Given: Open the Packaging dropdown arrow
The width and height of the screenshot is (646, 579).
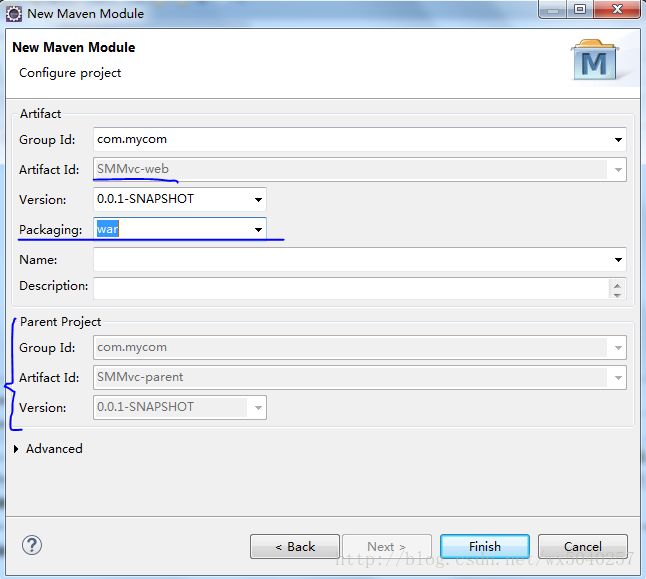Looking at the screenshot, I should click(x=258, y=229).
